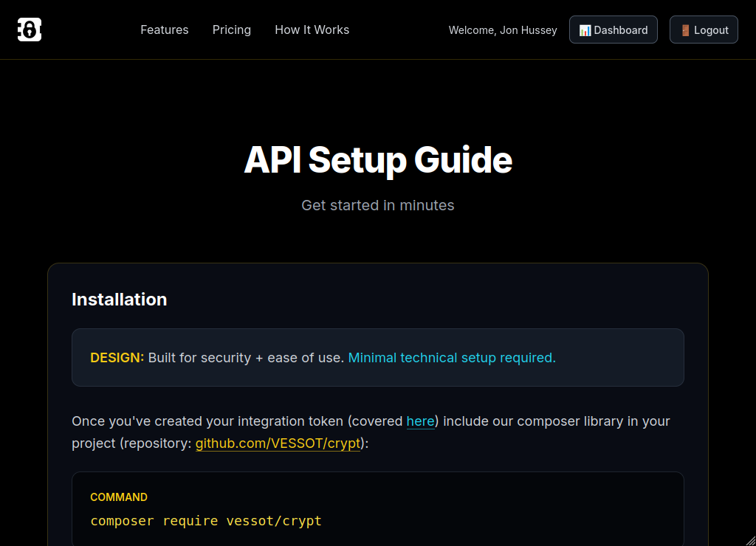Viewport: 756px width, 546px height.
Task: Go to the Pricing page
Action: point(232,30)
